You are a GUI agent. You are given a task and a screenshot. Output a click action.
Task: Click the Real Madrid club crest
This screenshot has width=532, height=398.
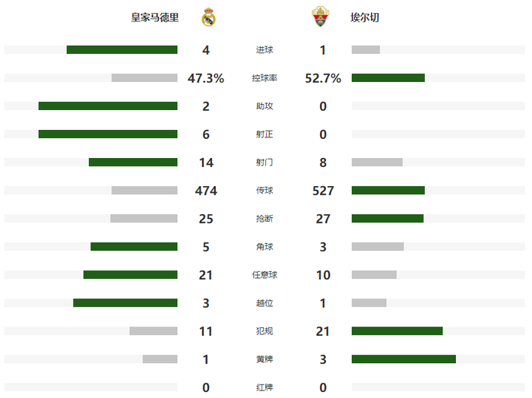[208, 17]
